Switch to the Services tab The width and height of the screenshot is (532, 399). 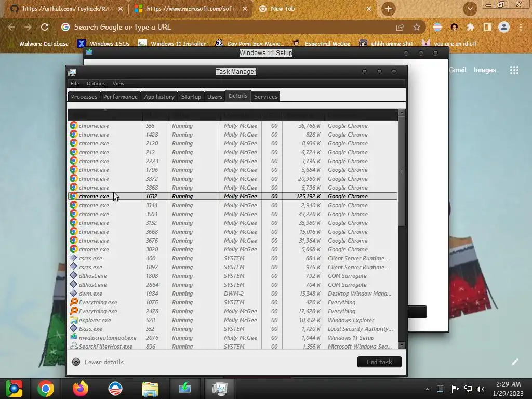[x=265, y=97]
